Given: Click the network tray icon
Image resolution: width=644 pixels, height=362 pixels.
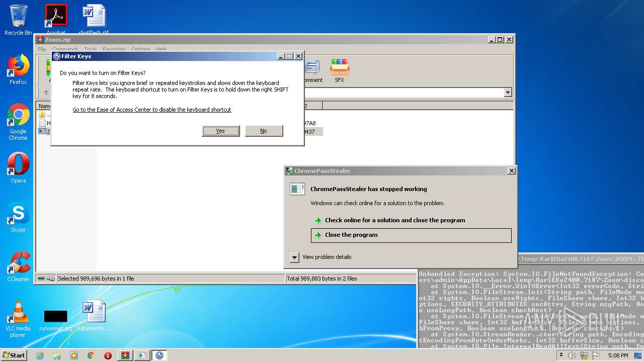Looking at the screenshot, I should click(584, 355).
